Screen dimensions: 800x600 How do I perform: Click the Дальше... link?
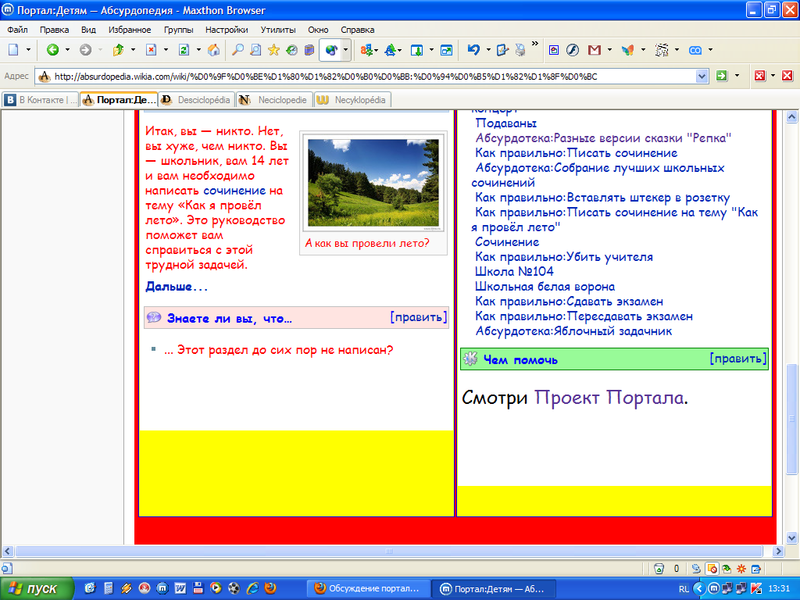click(x=177, y=287)
